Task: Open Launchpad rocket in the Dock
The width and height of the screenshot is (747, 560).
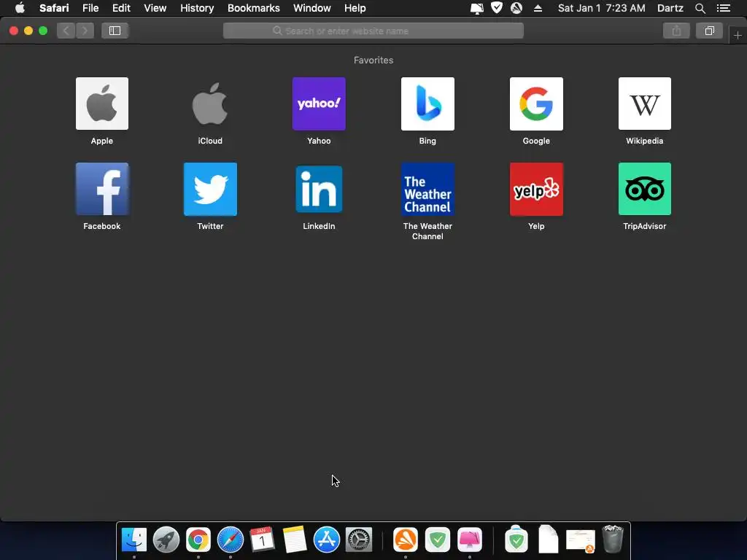Action: [166, 540]
